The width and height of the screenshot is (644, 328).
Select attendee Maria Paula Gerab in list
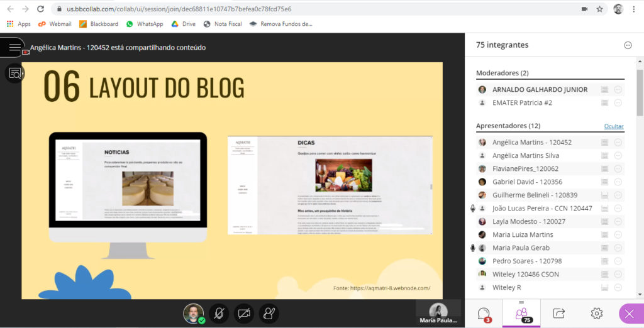(x=521, y=248)
